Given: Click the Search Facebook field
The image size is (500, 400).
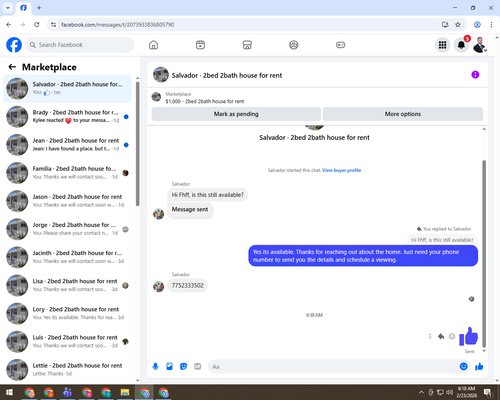Looking at the screenshot, I should point(80,45).
